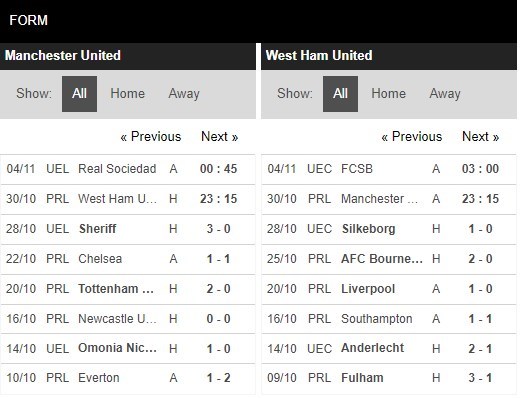Image resolution: width=520 pixels, height=398 pixels.
Task: Open the Real Sociedad match row
Action: (x=128, y=169)
